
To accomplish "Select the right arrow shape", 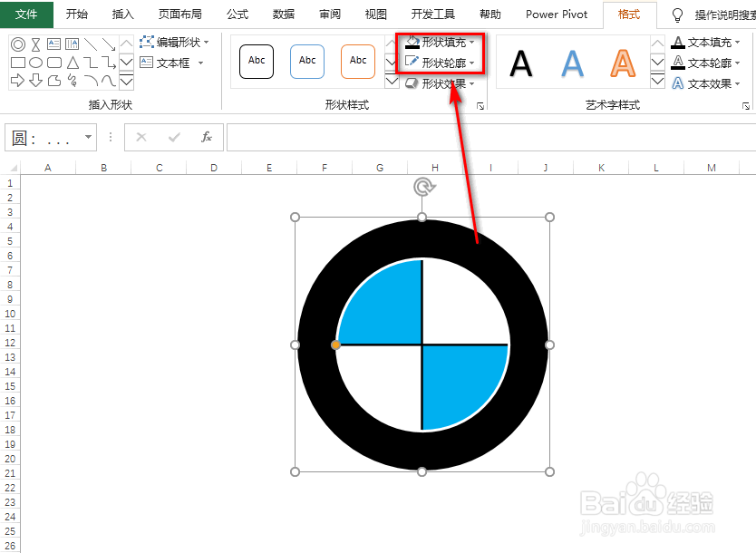I will [x=17, y=80].
